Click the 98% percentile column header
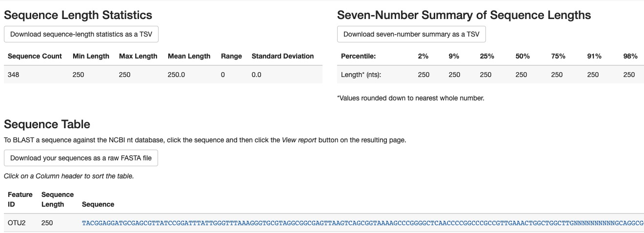This screenshot has height=233, width=644. point(630,56)
